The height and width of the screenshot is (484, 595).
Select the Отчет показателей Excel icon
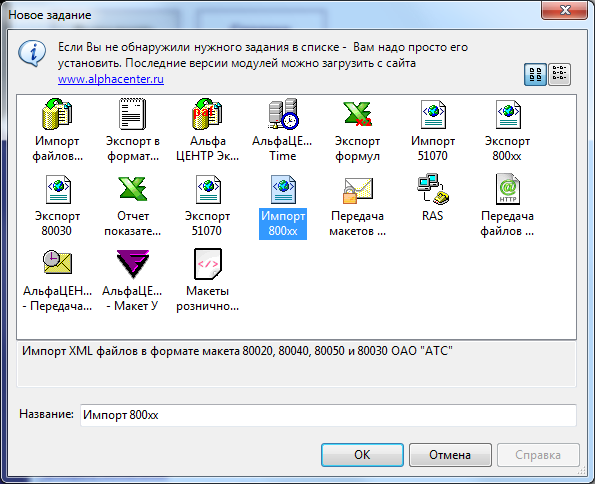click(132, 188)
